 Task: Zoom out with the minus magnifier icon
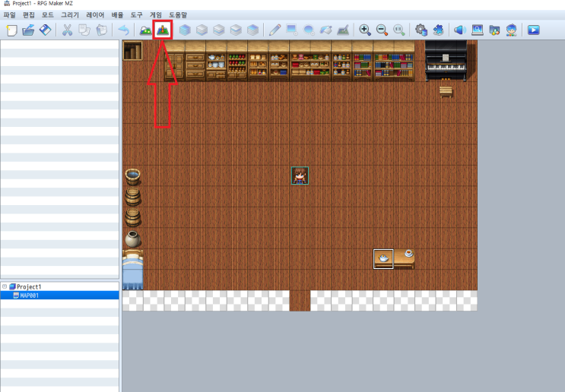point(382,30)
